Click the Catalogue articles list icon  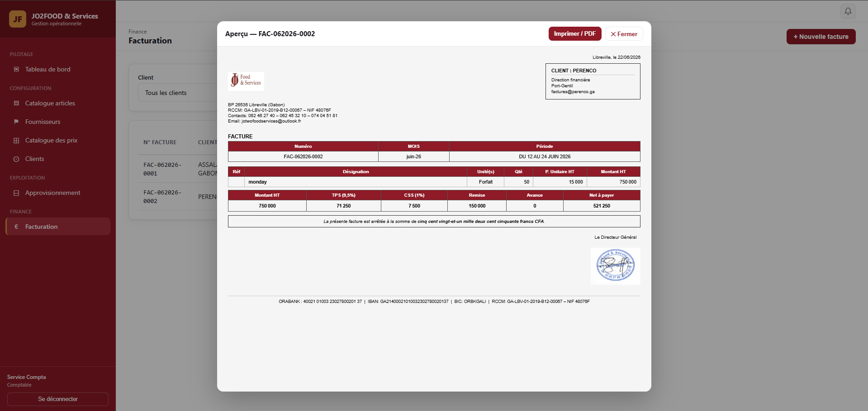pyautogui.click(x=16, y=103)
